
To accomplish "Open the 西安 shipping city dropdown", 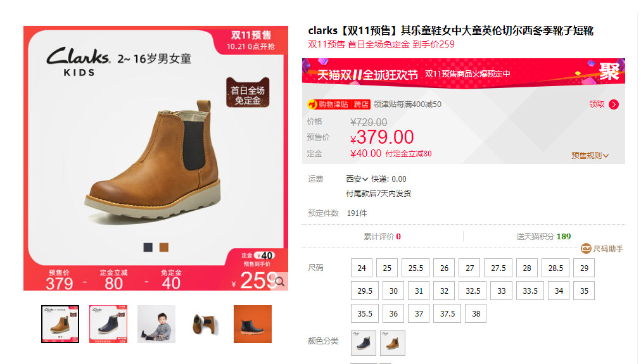I will point(357,179).
